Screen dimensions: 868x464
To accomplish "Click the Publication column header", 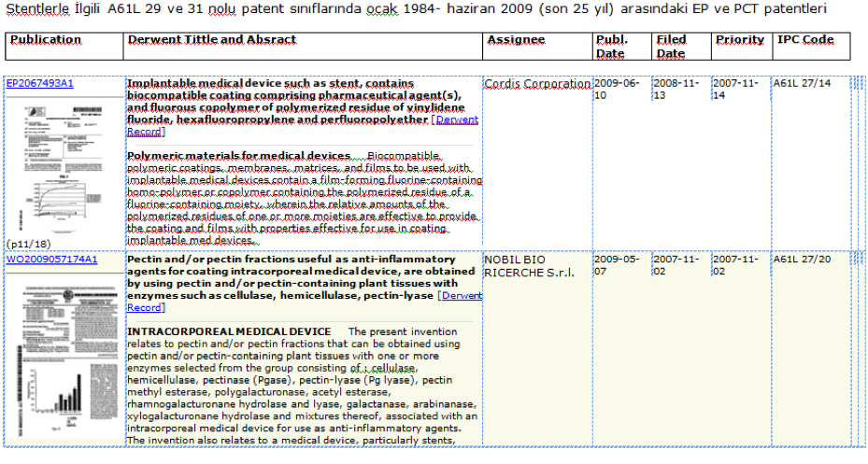I will (46, 40).
